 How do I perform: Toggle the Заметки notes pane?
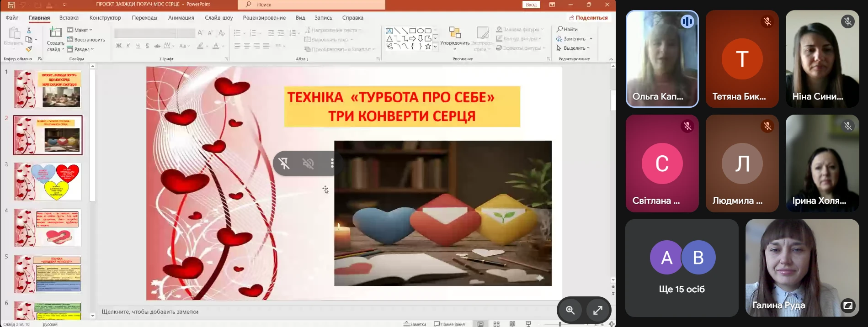point(415,324)
